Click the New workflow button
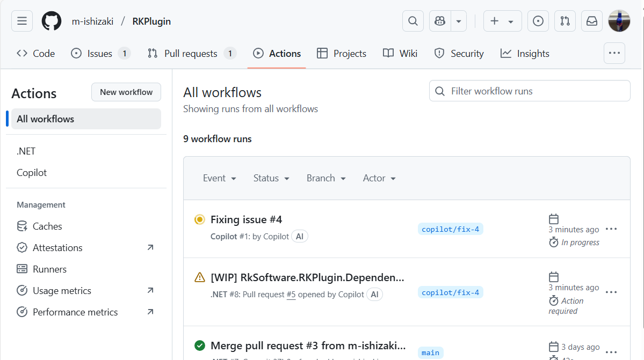Screen dimensions: 644x360 (126, 92)
